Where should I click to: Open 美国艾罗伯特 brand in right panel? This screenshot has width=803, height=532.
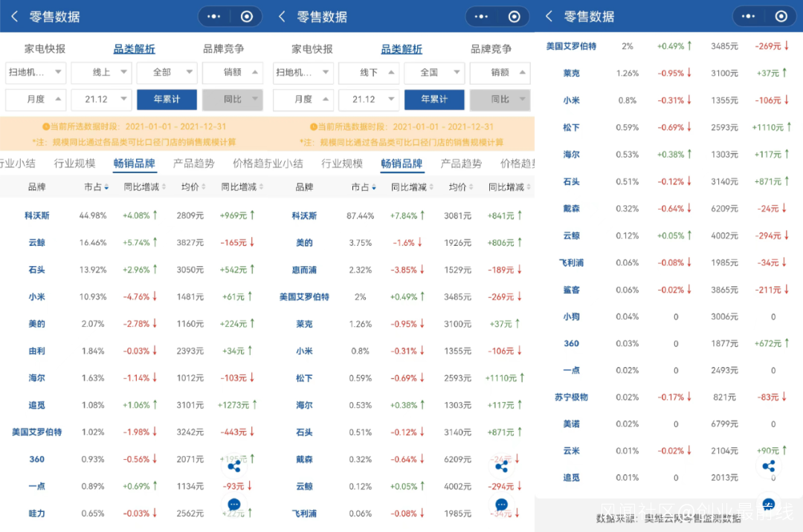click(x=571, y=46)
